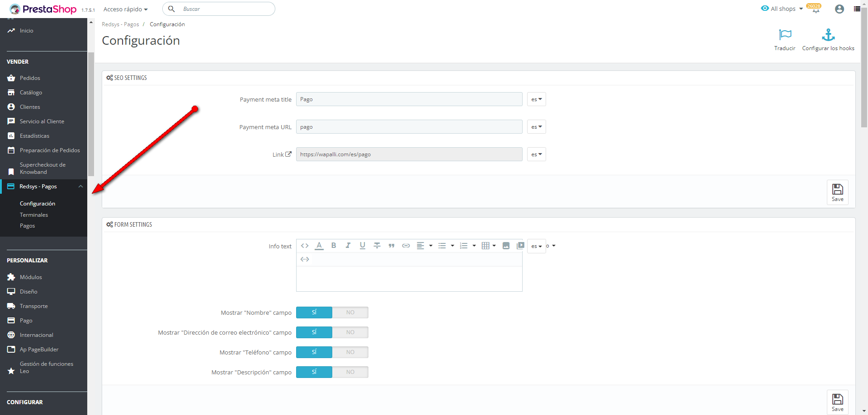Insert media using the video icon
This screenshot has width=868, height=415.
point(520,246)
